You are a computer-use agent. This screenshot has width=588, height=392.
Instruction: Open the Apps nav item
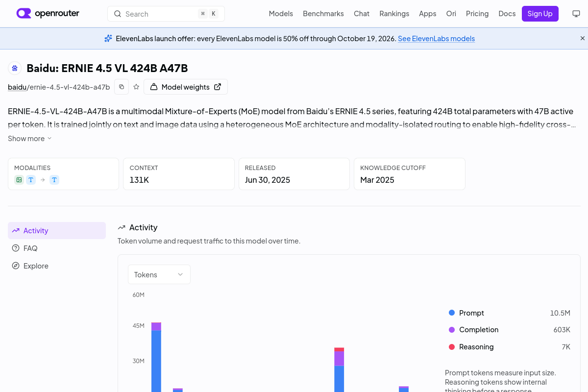pyautogui.click(x=427, y=14)
